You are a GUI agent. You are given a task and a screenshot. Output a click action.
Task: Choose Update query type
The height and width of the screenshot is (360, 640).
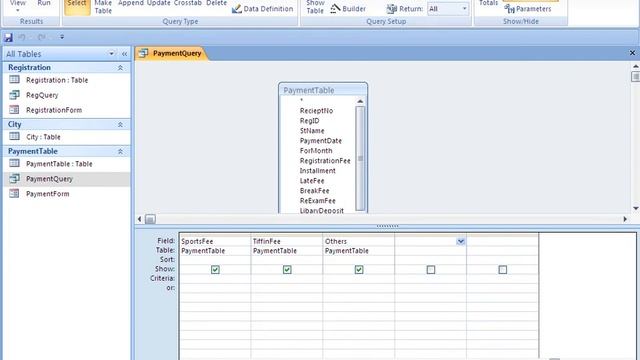(x=158, y=3)
